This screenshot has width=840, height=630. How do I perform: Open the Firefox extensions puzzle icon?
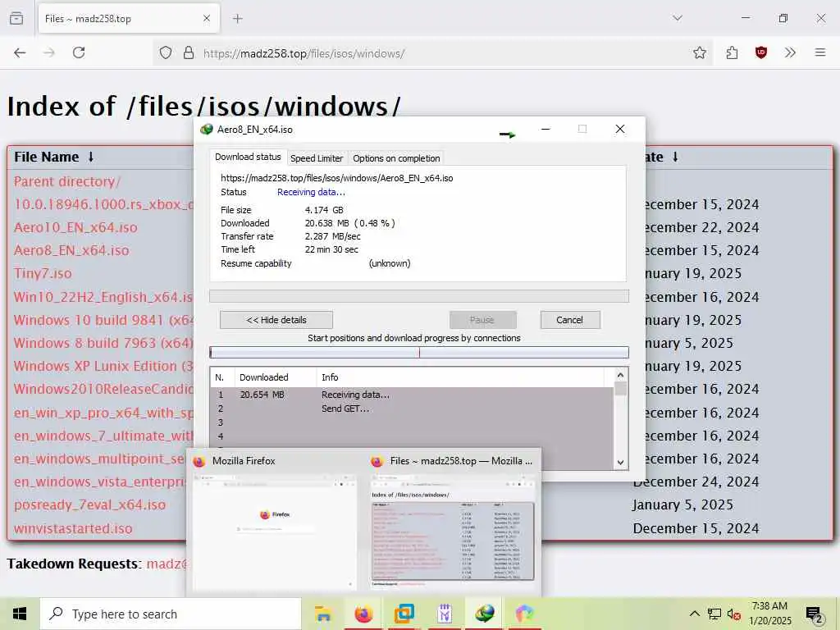point(732,52)
